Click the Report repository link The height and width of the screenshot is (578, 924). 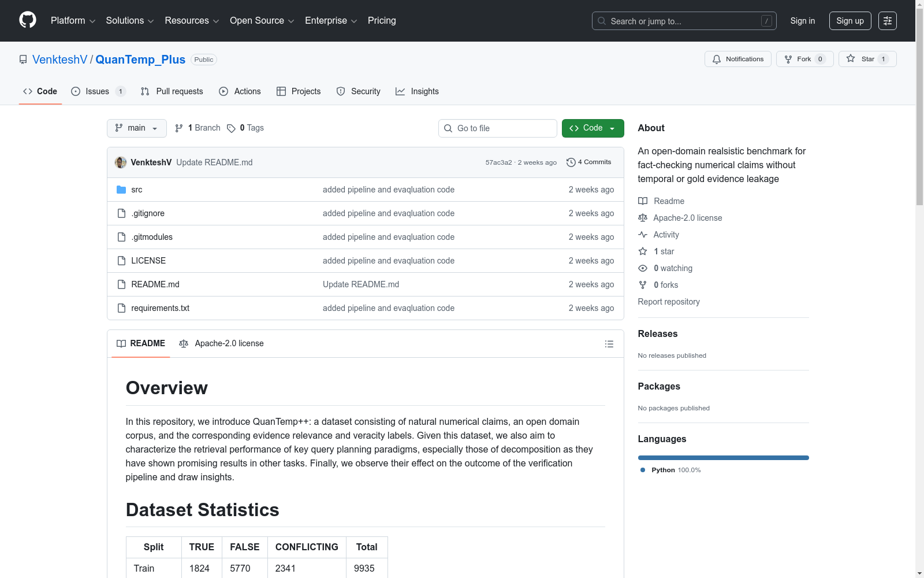[669, 302]
